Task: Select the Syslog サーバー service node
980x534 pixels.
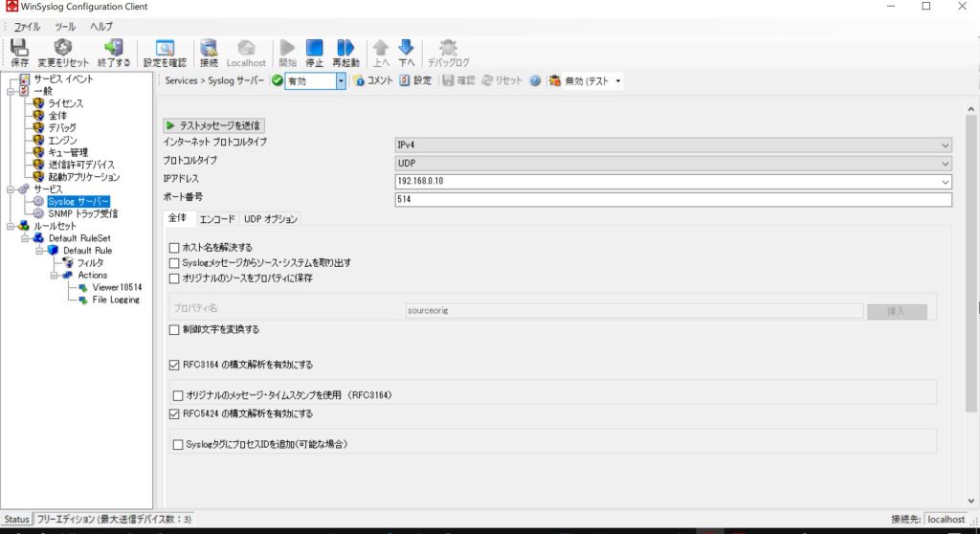Action: (x=78, y=201)
